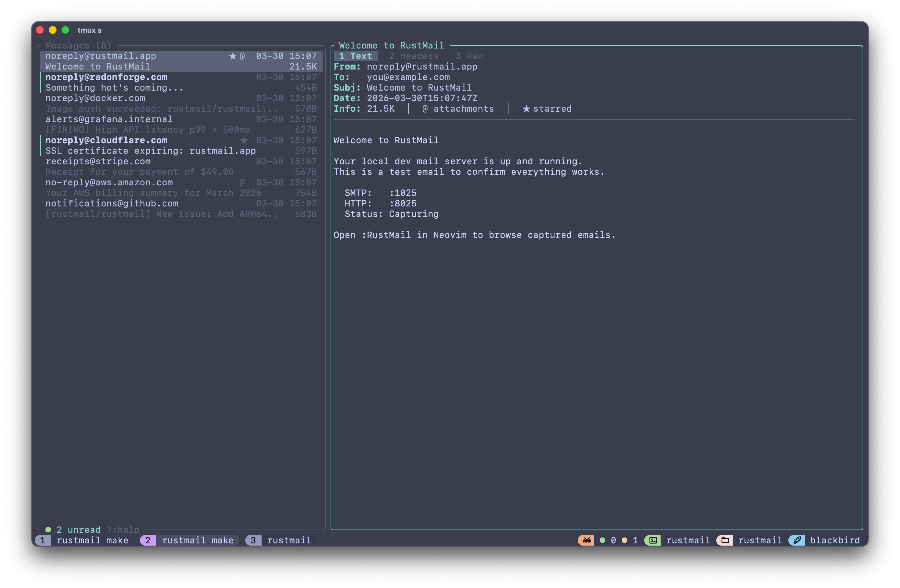Switch to the 3 Raw tab
The height and width of the screenshot is (588, 900).
click(469, 56)
